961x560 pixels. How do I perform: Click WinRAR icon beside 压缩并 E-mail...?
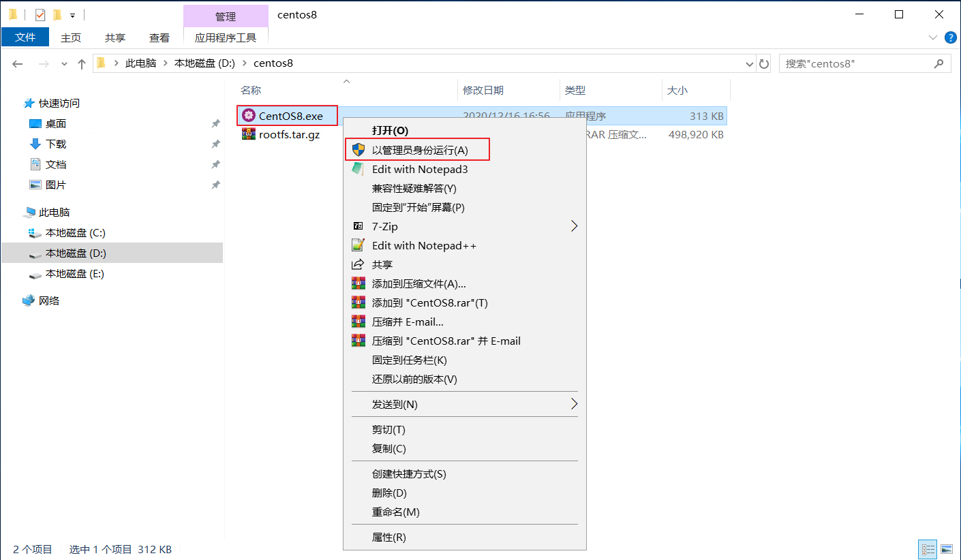point(358,322)
